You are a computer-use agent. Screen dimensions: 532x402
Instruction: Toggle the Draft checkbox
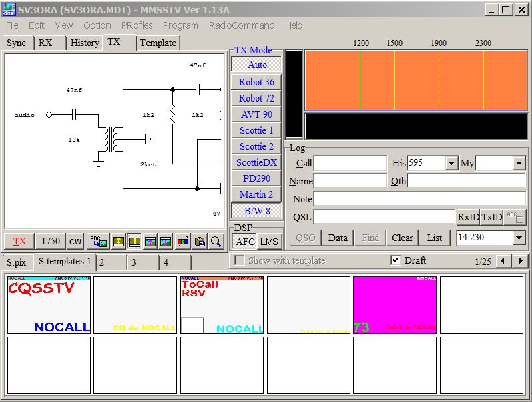point(395,260)
